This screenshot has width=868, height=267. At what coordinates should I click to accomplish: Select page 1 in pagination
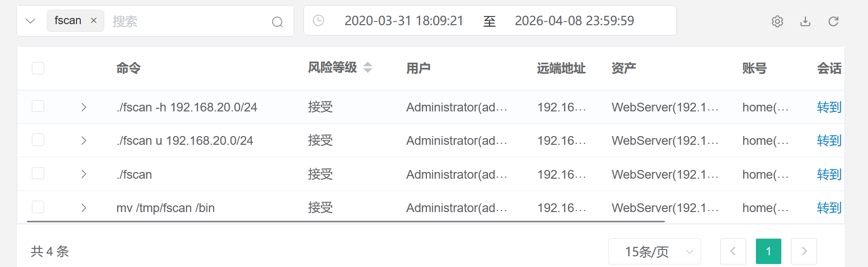pyautogui.click(x=768, y=251)
